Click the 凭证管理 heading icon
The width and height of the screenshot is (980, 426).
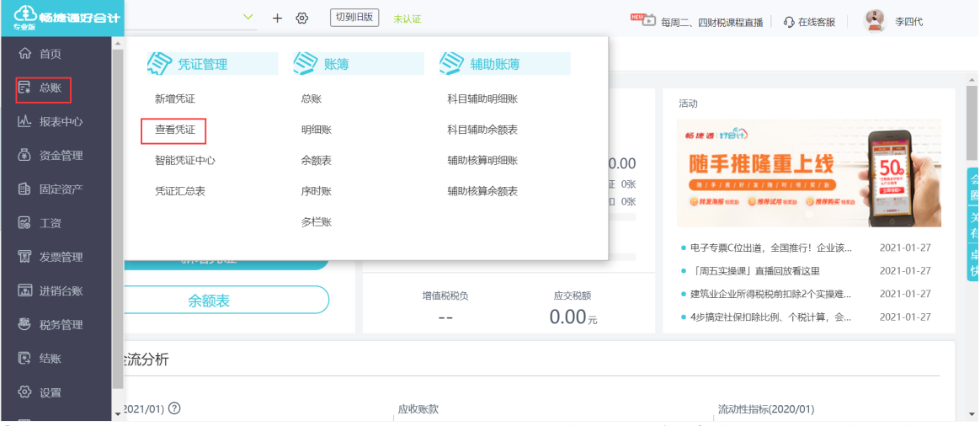(x=159, y=63)
